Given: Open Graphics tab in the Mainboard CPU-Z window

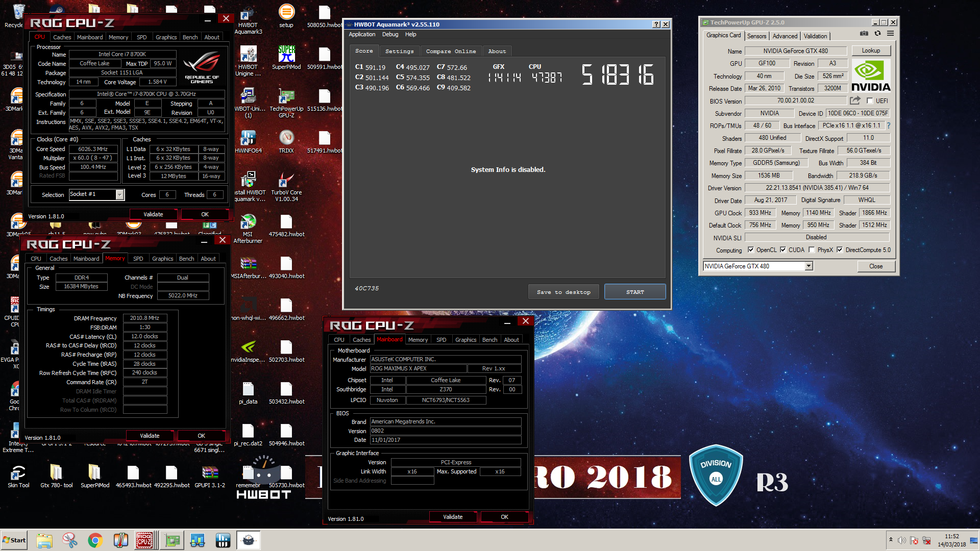Looking at the screenshot, I should tap(465, 340).
